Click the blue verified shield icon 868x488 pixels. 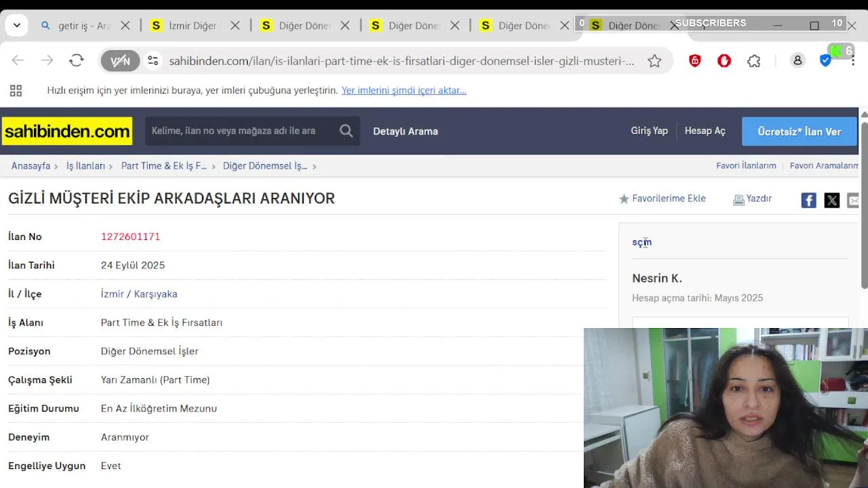point(825,61)
